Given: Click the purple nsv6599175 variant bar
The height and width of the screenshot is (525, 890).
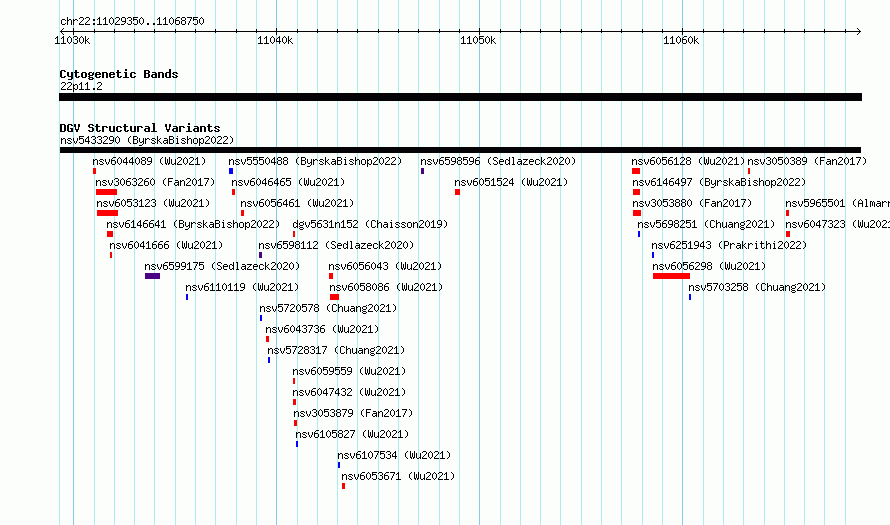Looking at the screenshot, I should pos(152,276).
